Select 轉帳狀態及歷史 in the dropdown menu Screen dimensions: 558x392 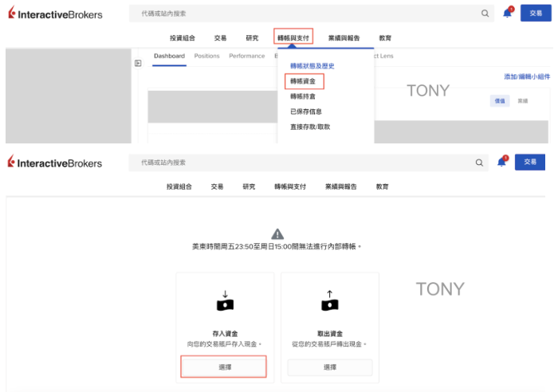click(x=312, y=66)
